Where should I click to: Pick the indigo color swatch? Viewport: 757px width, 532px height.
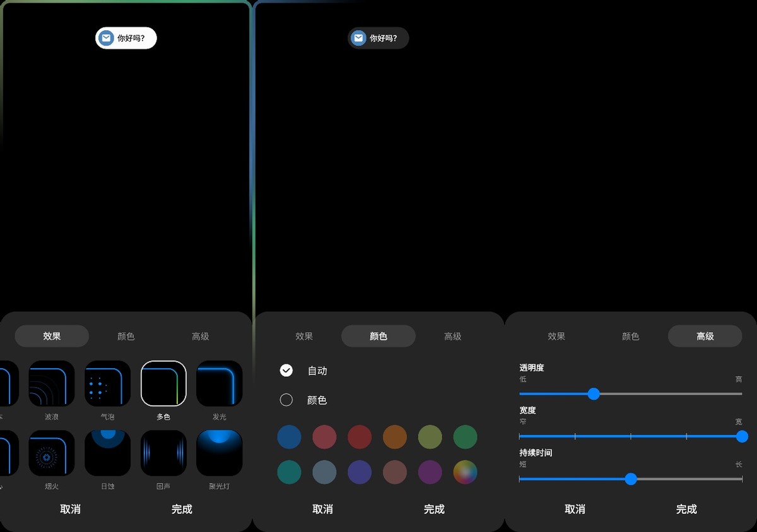360,472
